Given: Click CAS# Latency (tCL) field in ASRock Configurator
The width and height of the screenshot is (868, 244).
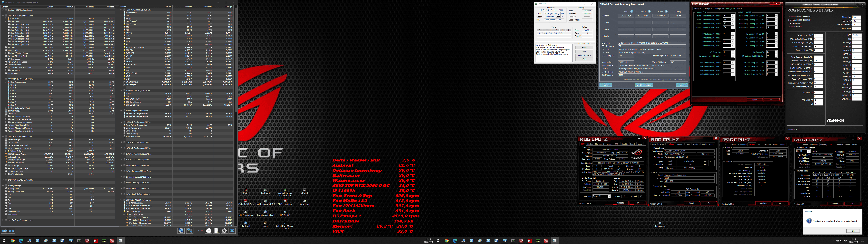Looking at the screenshot, I should [x=818, y=35].
